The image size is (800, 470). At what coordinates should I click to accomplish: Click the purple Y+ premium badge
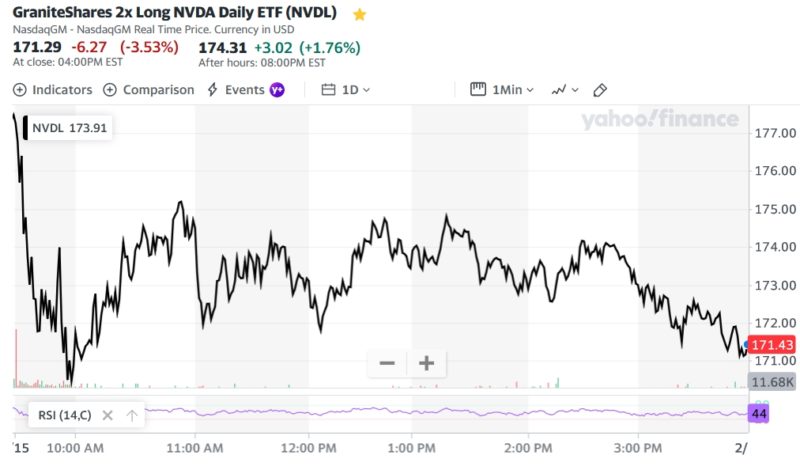coord(277,90)
